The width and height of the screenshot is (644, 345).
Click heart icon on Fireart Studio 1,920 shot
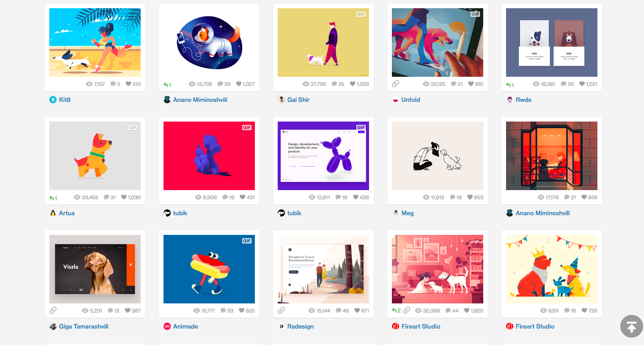(x=467, y=311)
